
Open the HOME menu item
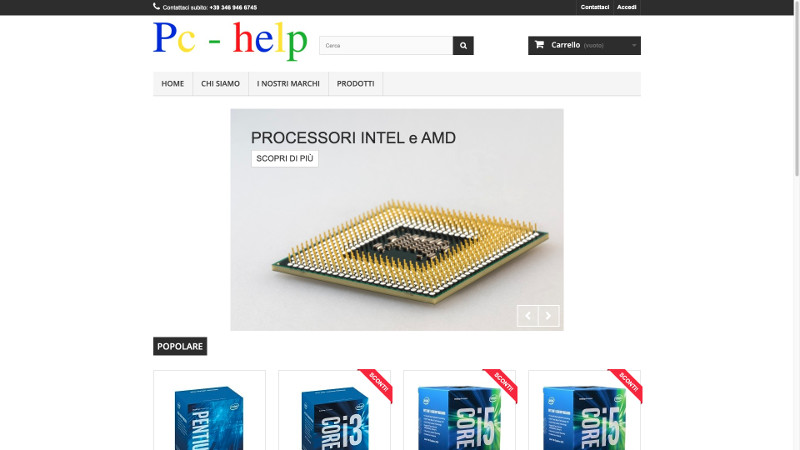point(172,84)
